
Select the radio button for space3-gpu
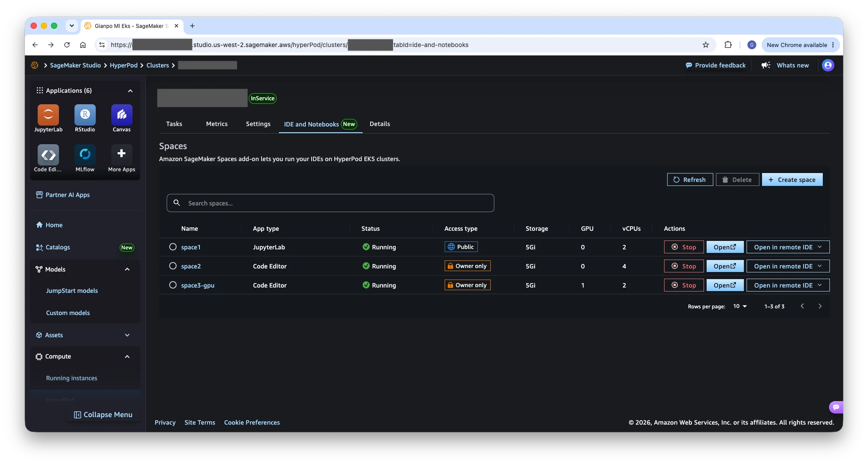pyautogui.click(x=173, y=285)
